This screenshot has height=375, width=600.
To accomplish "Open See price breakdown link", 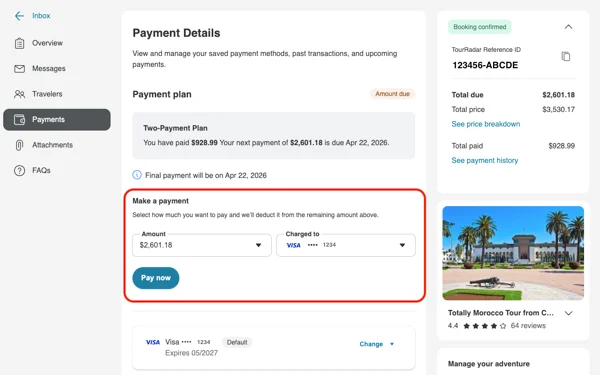I will [x=486, y=124].
